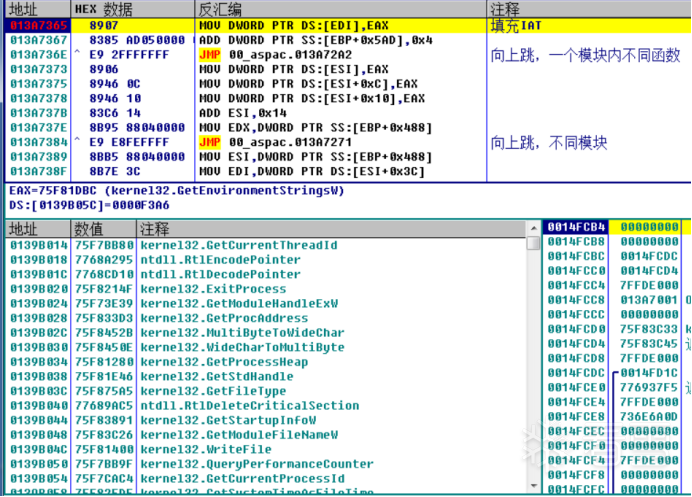This screenshot has height=497, width=692.
Task: Select address 013A7367 in disassembly
Action: click(x=38, y=40)
